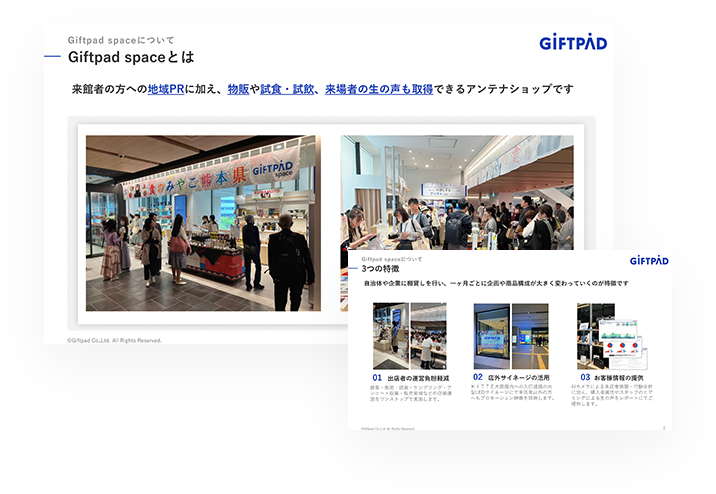Image resolution: width=716 pixels, height=494 pixels.
Task: Click the blue number 02 marker
Action: 477,377
